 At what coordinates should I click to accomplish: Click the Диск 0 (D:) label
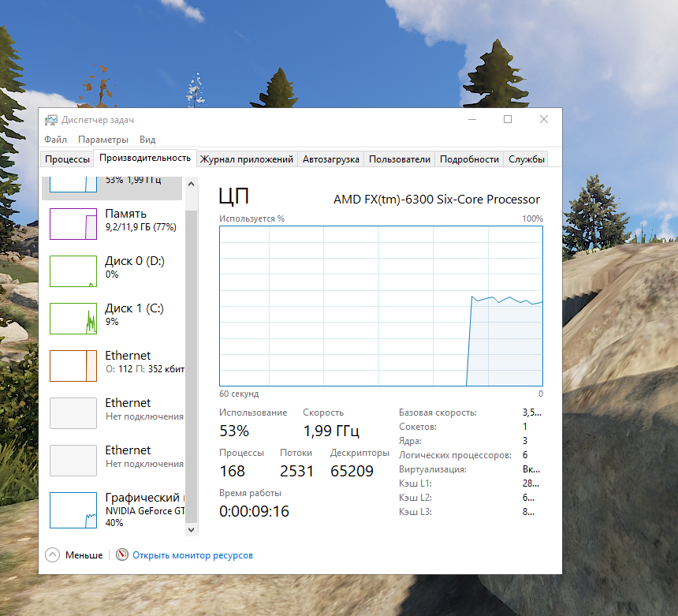[x=135, y=261]
